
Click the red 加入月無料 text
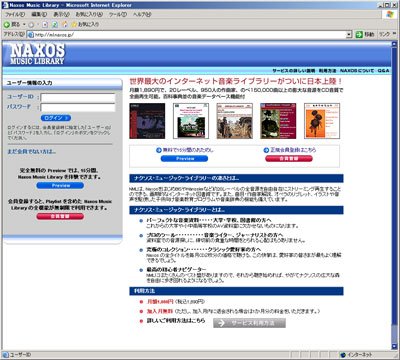160,311
